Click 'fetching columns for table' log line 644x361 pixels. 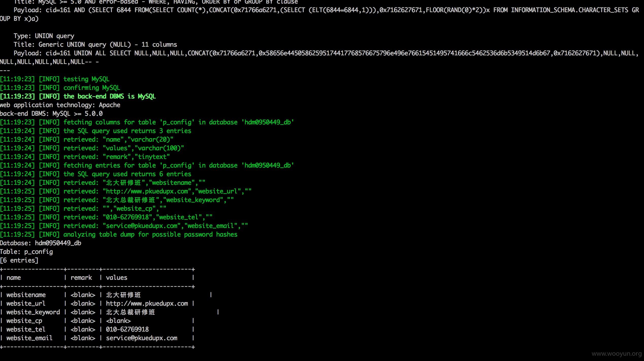click(x=147, y=122)
